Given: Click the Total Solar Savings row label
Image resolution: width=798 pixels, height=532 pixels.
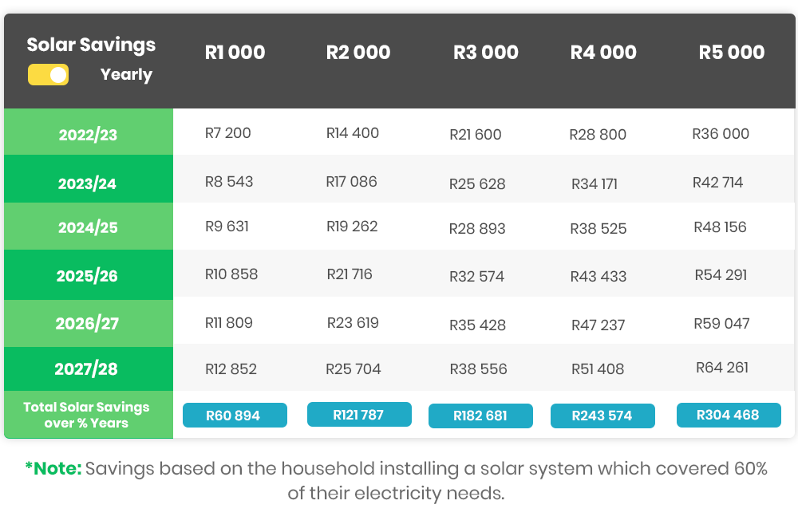Looking at the screenshot, I should coord(87,415).
